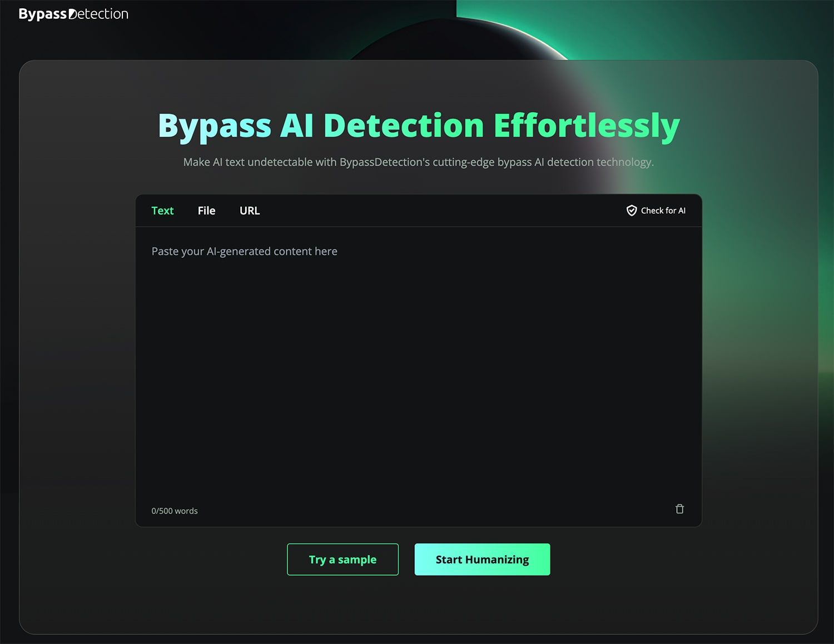Viewport: 834px width, 644px height.
Task: Click the shield icon beside Check for AI
Action: coord(632,211)
